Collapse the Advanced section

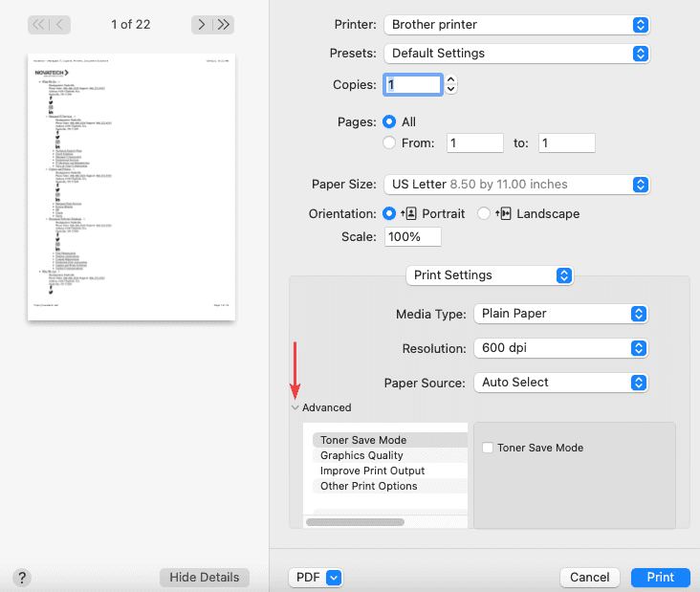point(295,407)
